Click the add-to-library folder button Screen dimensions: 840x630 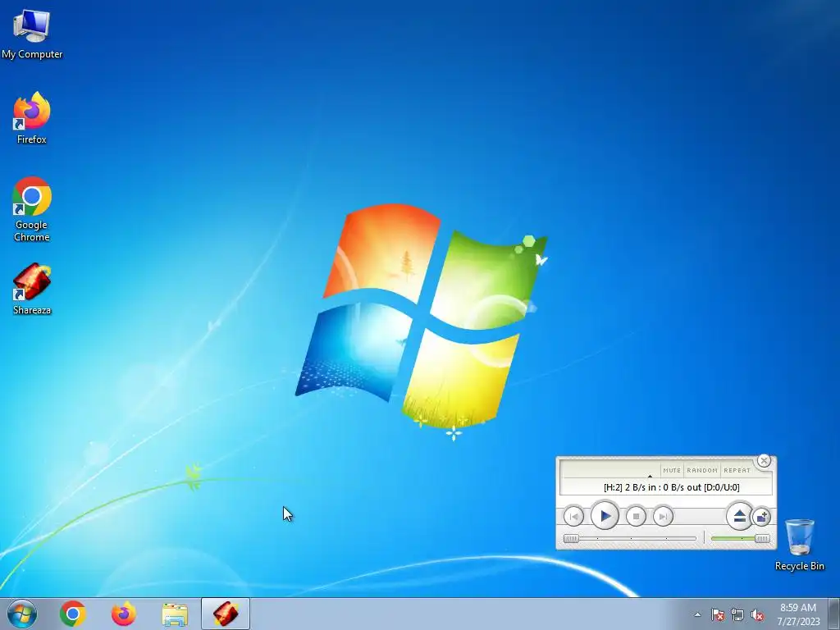(761, 517)
